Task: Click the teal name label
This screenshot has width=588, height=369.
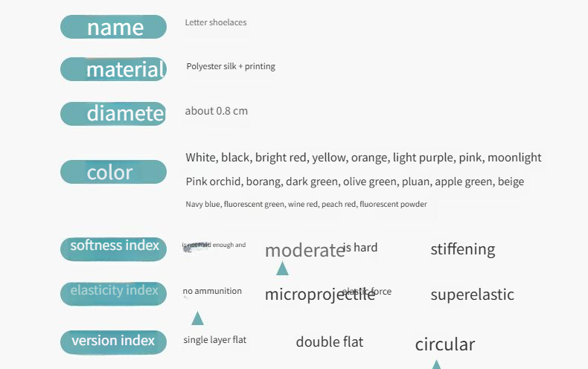Action: pyautogui.click(x=113, y=27)
